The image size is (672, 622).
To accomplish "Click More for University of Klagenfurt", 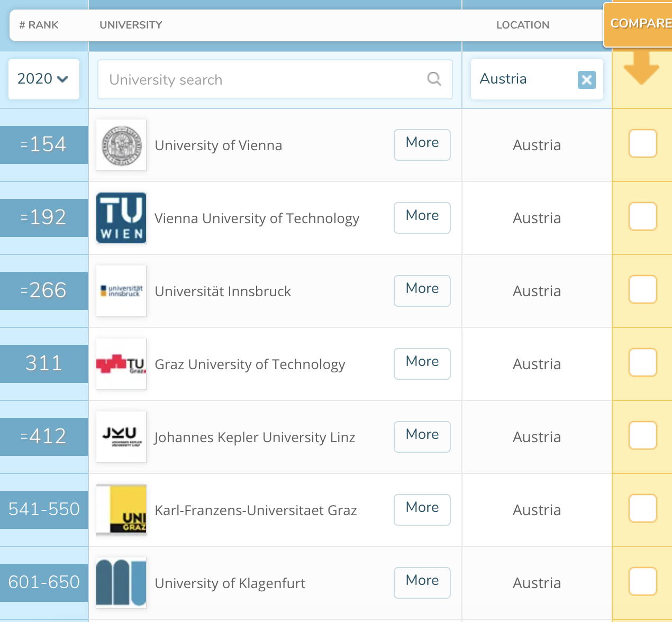I will (422, 582).
